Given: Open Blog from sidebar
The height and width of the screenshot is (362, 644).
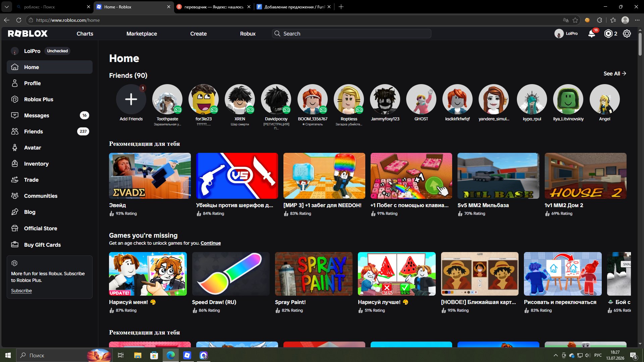Looking at the screenshot, I should [50, 212].
